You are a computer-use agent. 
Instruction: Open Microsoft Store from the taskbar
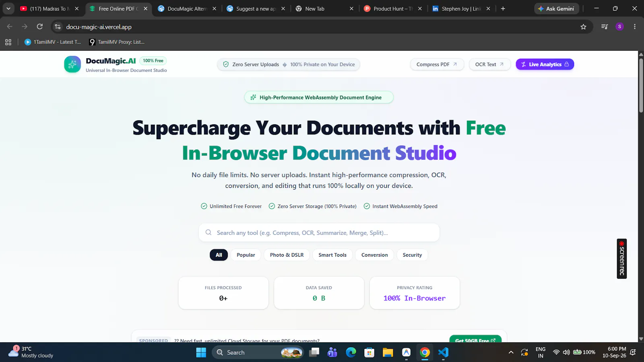pos(369,352)
